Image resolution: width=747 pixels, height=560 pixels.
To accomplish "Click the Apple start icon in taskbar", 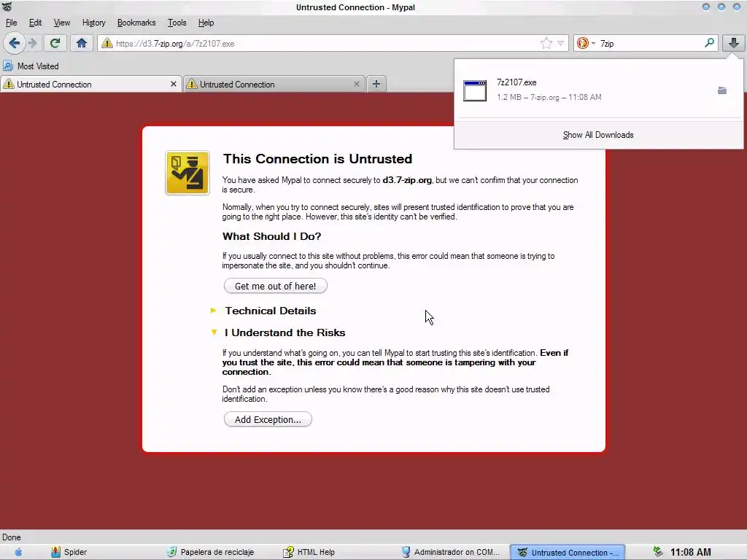I will [18, 552].
